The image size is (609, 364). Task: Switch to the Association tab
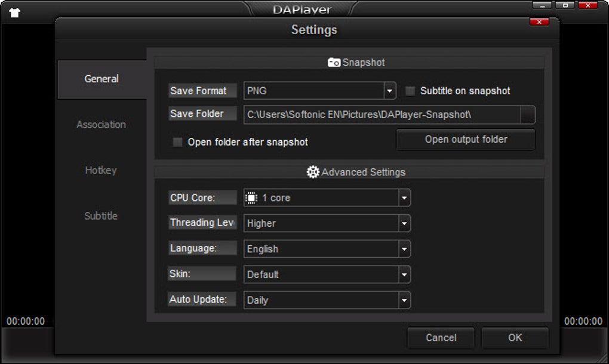point(101,125)
